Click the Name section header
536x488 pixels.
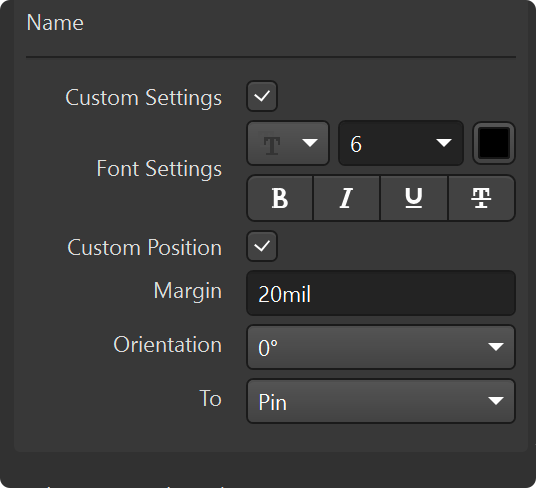(x=55, y=23)
